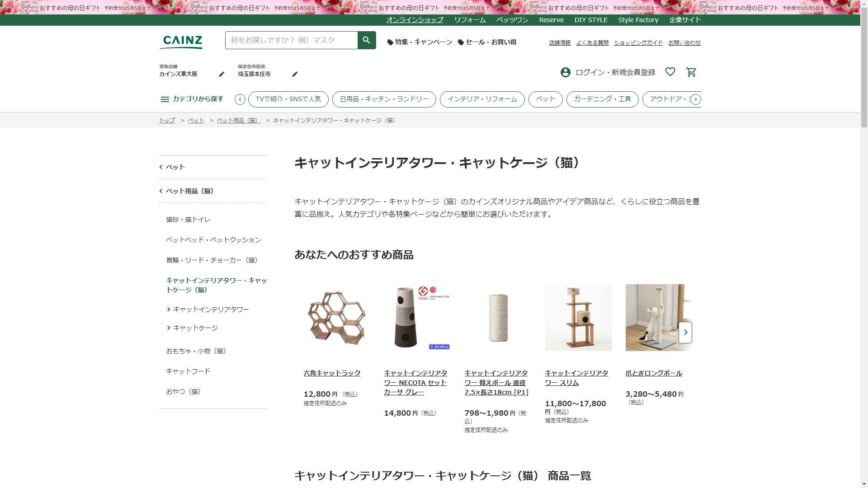Screen dimensions: 868x488
Task: Open favorites heart icon
Action: point(670,72)
